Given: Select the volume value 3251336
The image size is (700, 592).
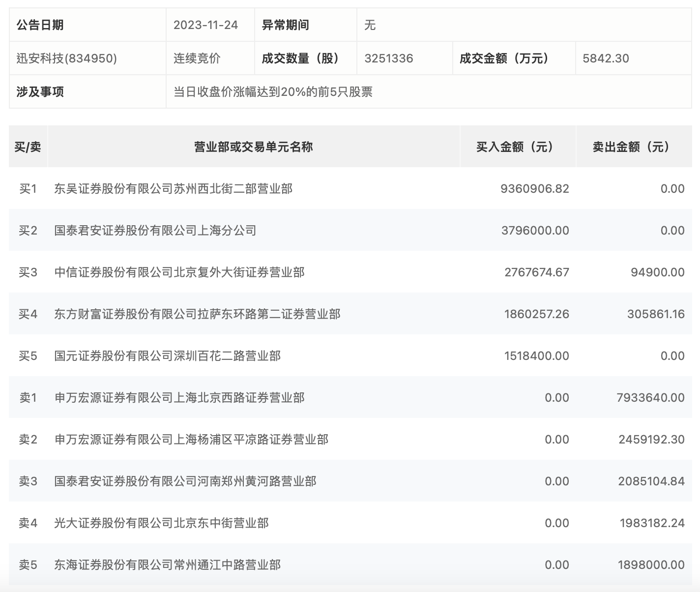Looking at the screenshot, I should pyautogui.click(x=389, y=59).
